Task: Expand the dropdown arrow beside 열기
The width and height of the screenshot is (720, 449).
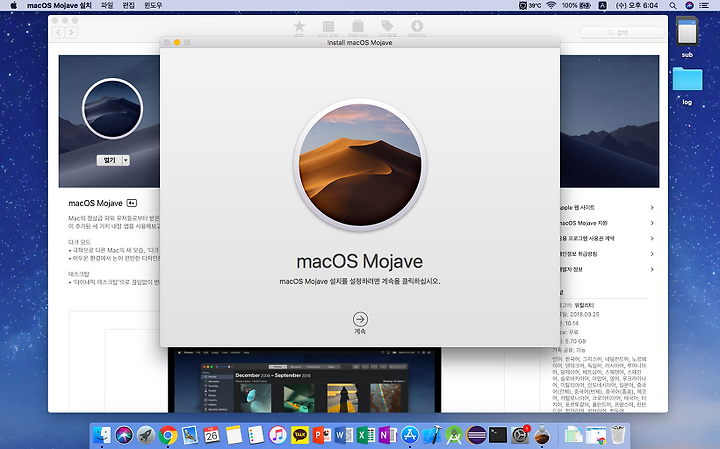Action: click(126, 160)
